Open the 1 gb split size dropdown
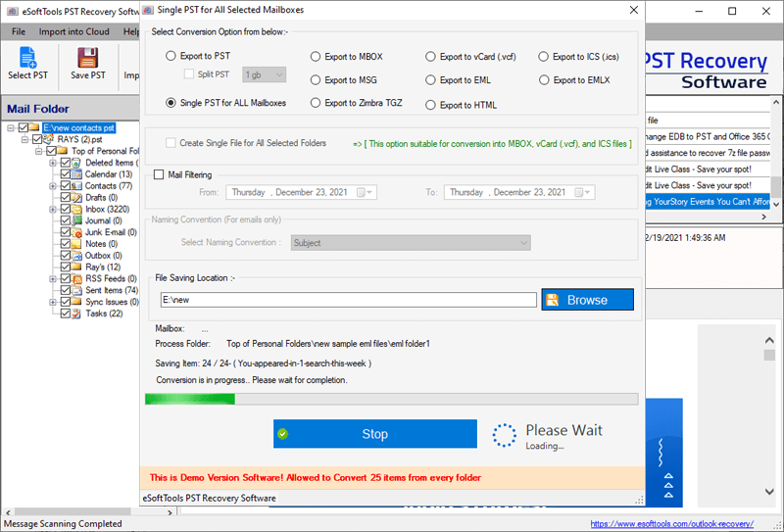The width and height of the screenshot is (784, 532). click(264, 74)
